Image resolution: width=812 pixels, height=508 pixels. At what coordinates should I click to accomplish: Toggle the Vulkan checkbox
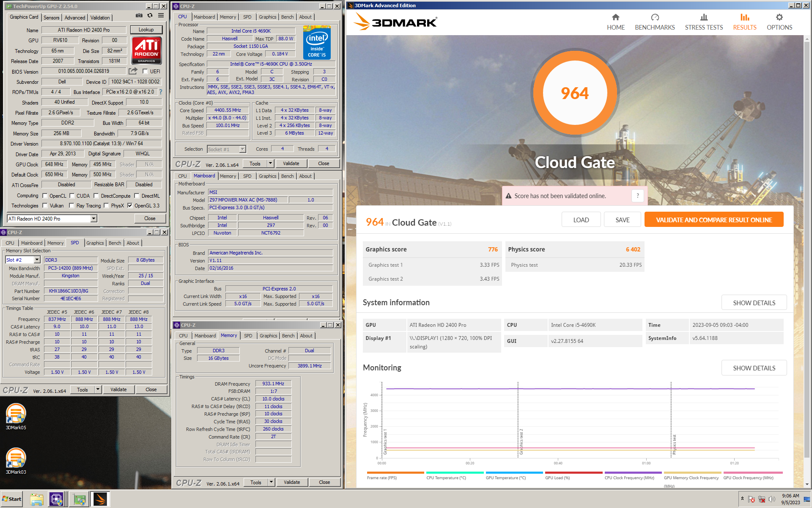[45, 205]
